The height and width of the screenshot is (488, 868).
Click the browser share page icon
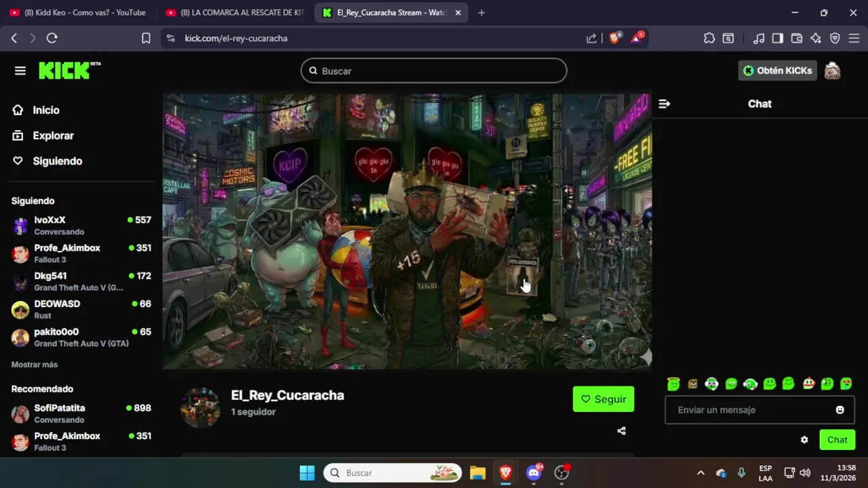click(x=591, y=39)
